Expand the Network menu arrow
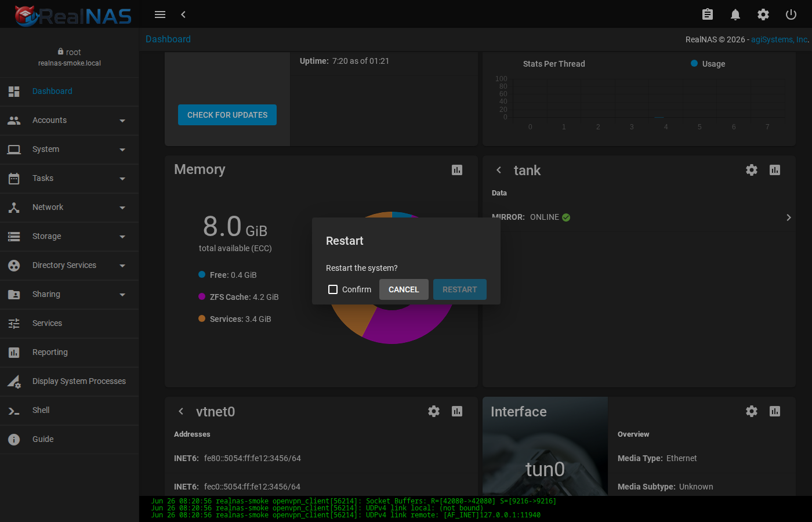812x522 pixels. click(122, 208)
